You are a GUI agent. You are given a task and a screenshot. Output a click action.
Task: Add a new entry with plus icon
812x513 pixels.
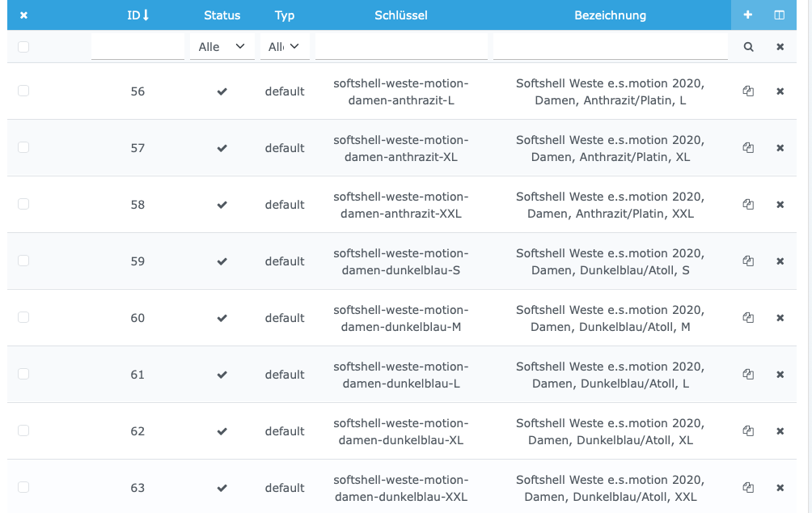tap(748, 15)
